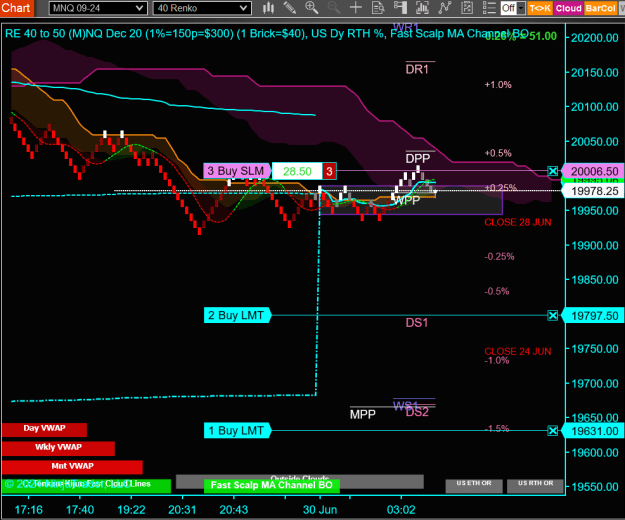Click the WPP pivot label
Image resolution: width=625 pixels, height=520 pixels.
point(407,200)
